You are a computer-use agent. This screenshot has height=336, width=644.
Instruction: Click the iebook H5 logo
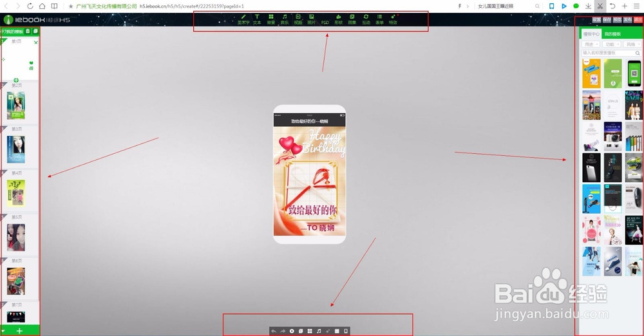[37, 19]
